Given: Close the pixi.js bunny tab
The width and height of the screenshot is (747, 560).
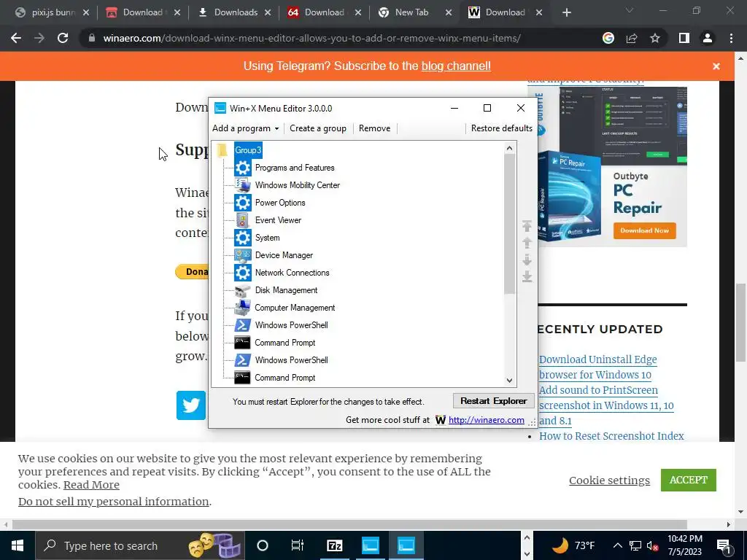Looking at the screenshot, I should 86,13.
